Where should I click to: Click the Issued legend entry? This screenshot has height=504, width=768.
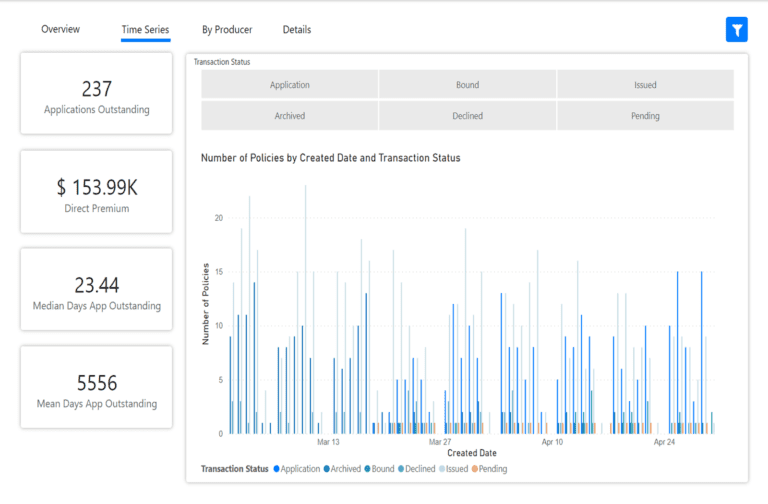point(457,469)
